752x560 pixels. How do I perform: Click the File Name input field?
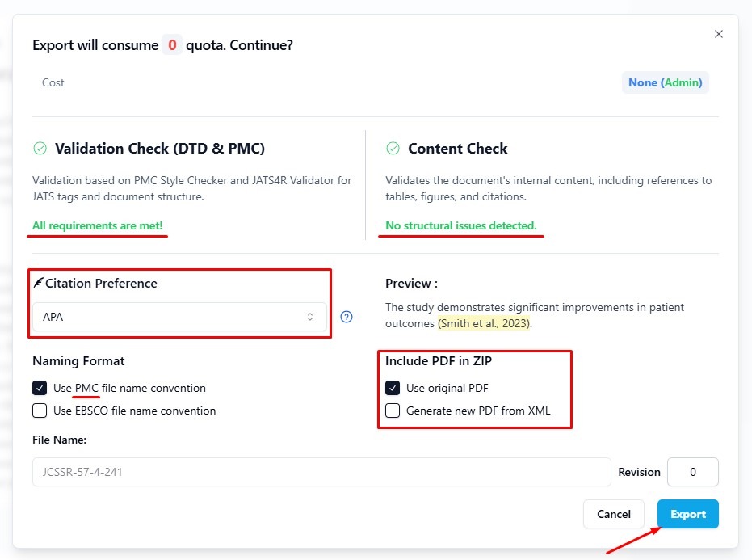pos(321,472)
